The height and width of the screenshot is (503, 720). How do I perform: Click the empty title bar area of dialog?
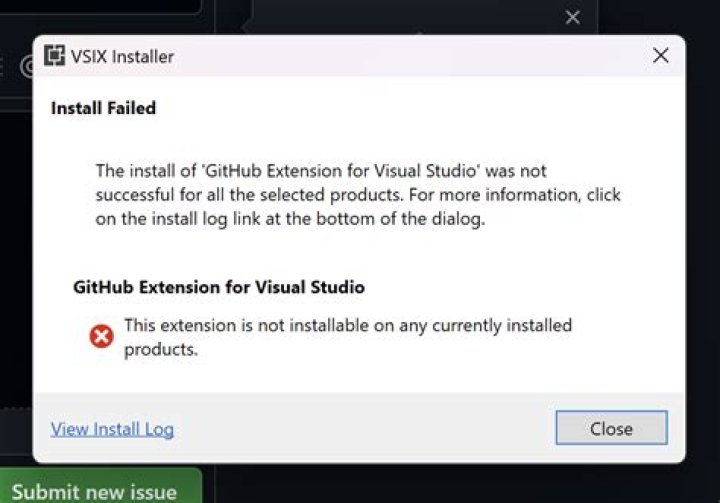400,56
